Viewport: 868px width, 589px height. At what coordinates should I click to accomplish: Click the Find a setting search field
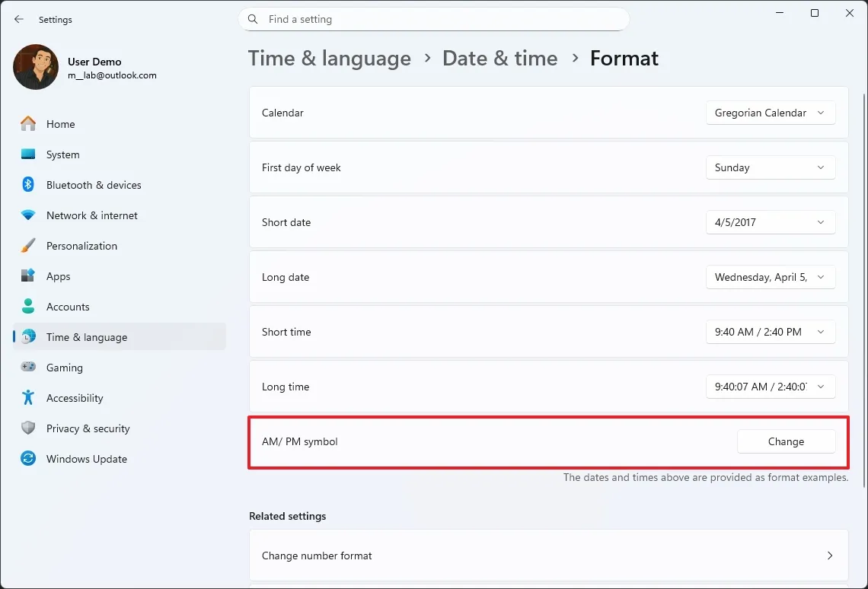(x=434, y=19)
